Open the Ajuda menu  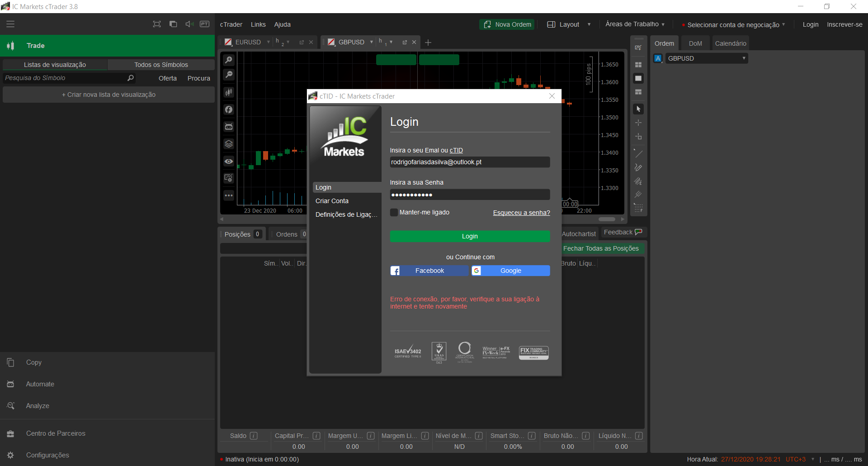click(x=282, y=24)
